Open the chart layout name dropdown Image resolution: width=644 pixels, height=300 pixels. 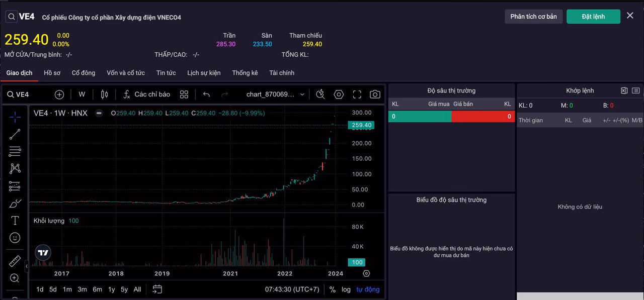tap(275, 94)
